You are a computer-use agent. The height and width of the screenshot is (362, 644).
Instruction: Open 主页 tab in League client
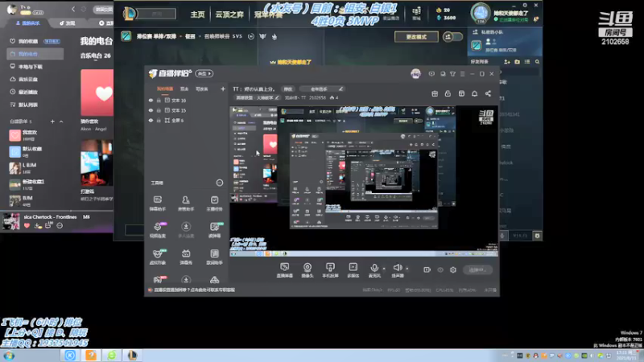click(197, 14)
